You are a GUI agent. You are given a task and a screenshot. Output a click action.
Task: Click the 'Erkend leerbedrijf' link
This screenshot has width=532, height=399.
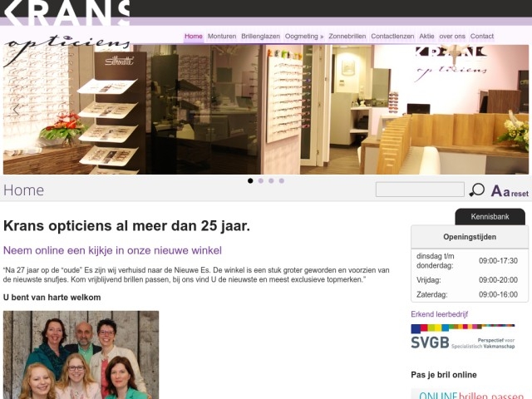pyautogui.click(x=440, y=314)
